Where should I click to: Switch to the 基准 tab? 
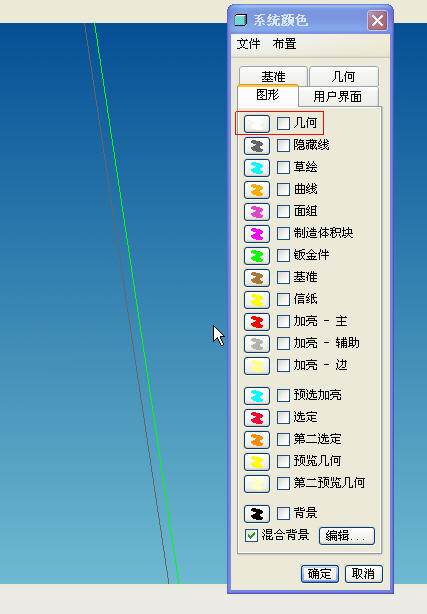click(273, 76)
